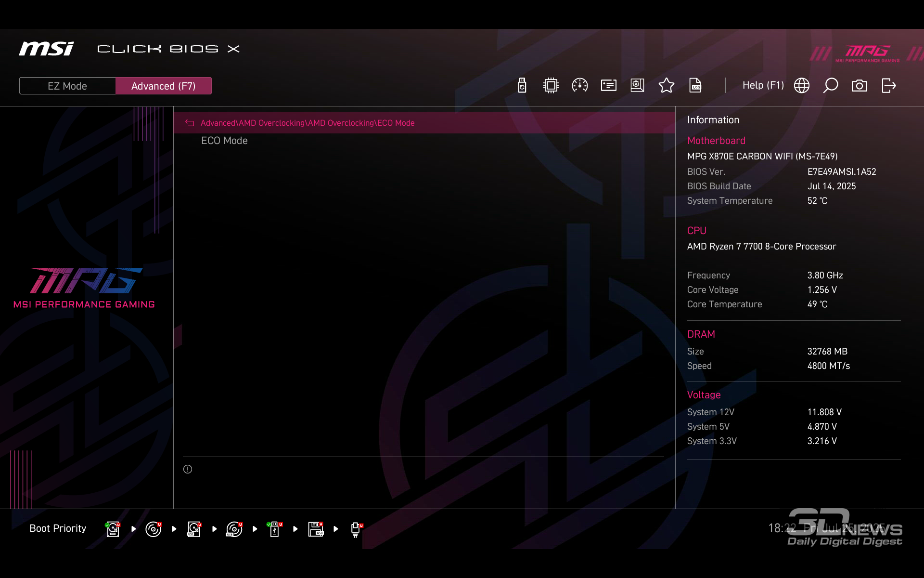This screenshot has height=578, width=924.
Task: Click the Voltage section heading
Action: click(x=704, y=395)
